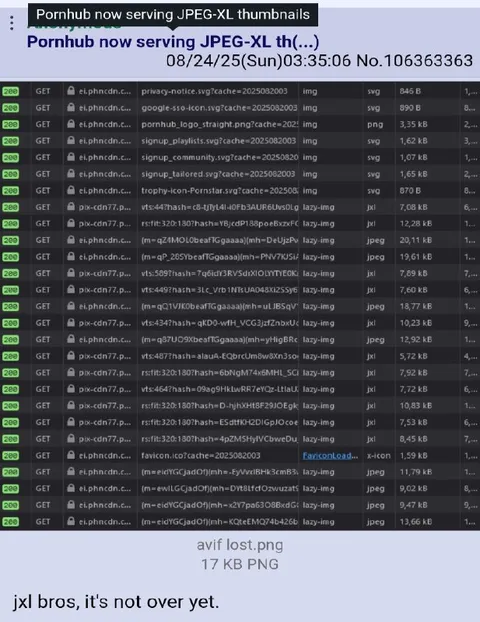Click the 3,35 kB size cell
Viewport: 480px width, 622px height.
[x=413, y=124]
